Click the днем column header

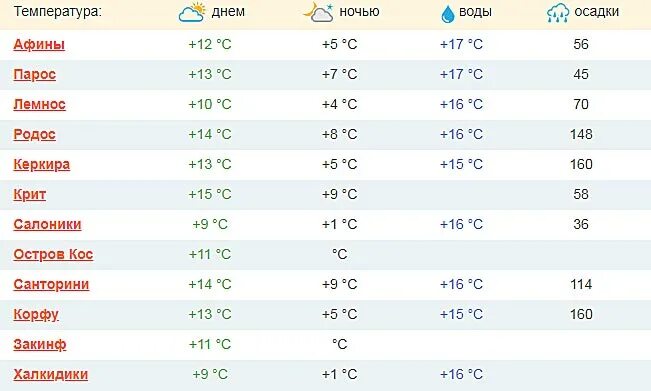228,12
